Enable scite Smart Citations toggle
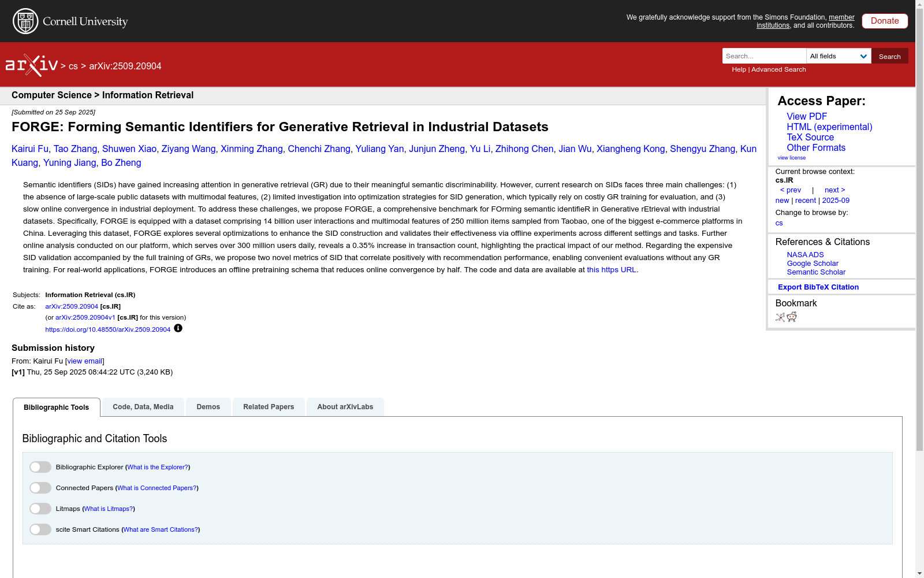The image size is (924, 578). click(40, 529)
